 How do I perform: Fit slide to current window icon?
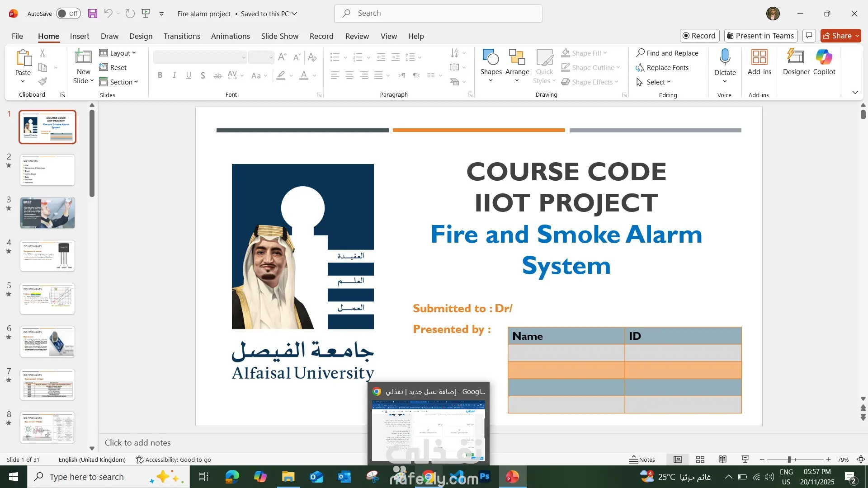click(x=861, y=460)
